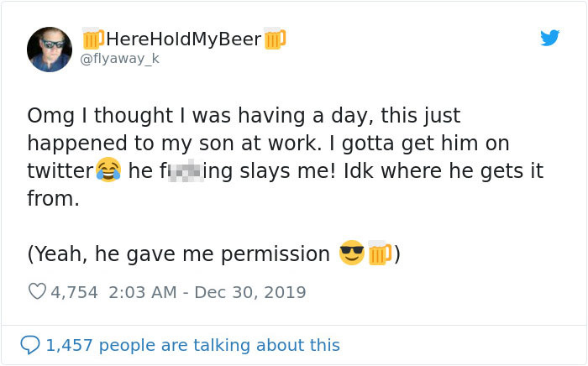Click the pixelated censored word
This screenshot has width=588, height=366.
[x=184, y=171]
